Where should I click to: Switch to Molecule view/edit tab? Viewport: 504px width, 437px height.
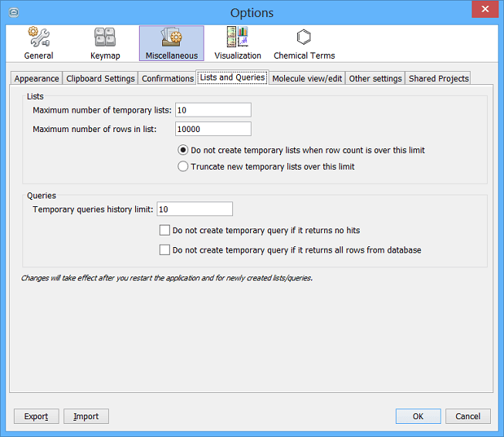(x=306, y=79)
